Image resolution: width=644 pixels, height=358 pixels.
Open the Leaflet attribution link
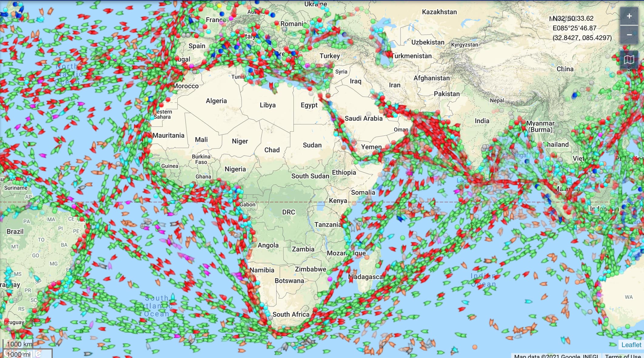tap(631, 345)
